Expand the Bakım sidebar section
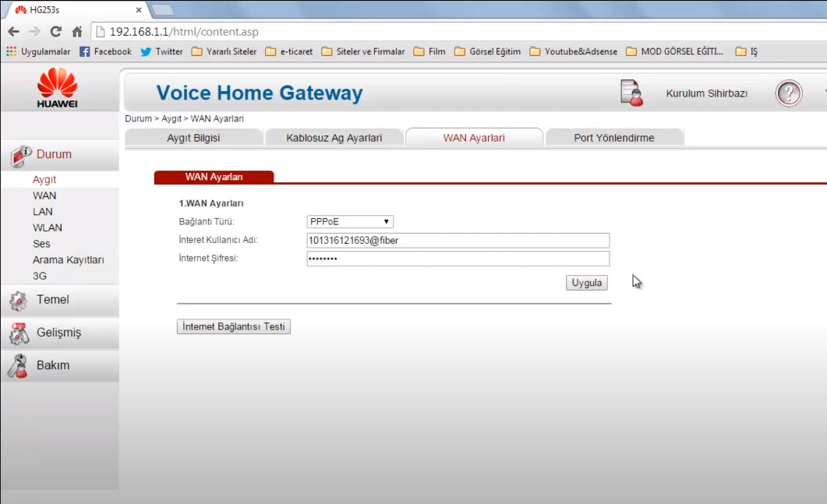 (x=60, y=365)
